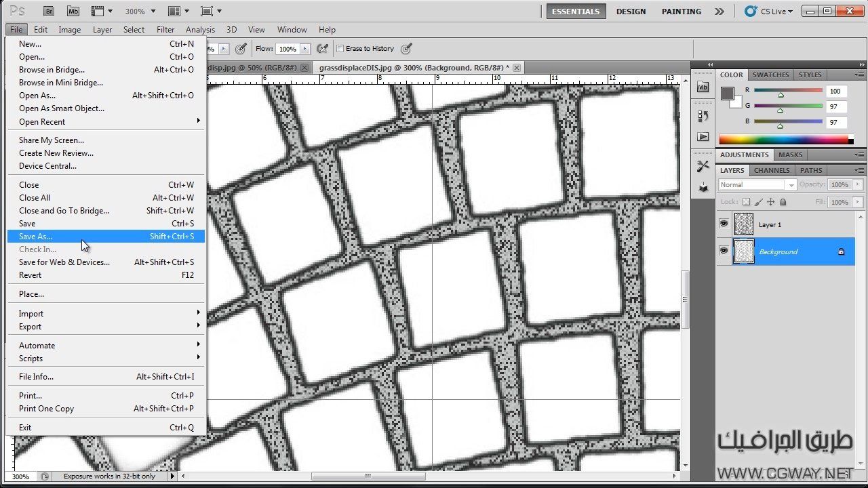Open the Normal blend mode dropdown

tap(757, 185)
